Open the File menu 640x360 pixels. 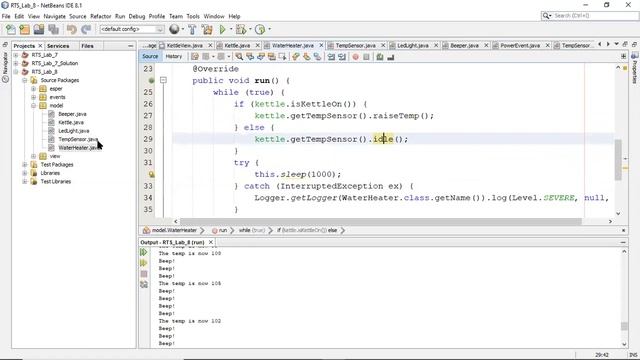pos(6,16)
